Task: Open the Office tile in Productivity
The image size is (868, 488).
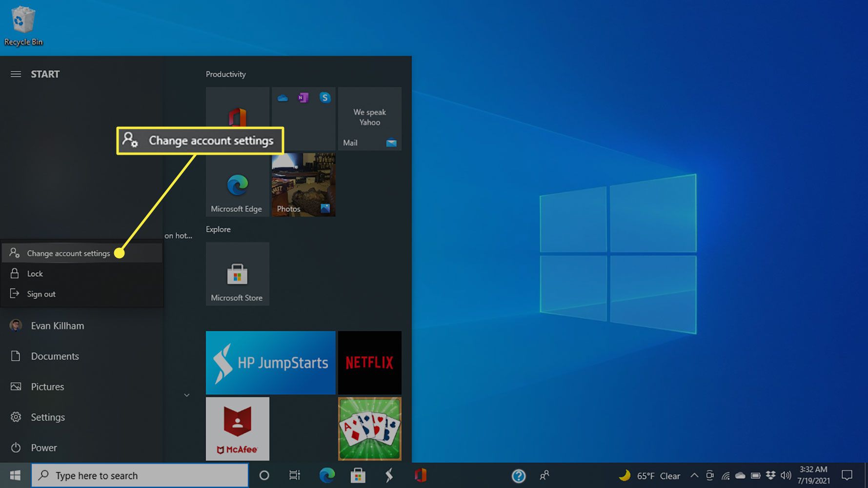Action: tap(238, 119)
